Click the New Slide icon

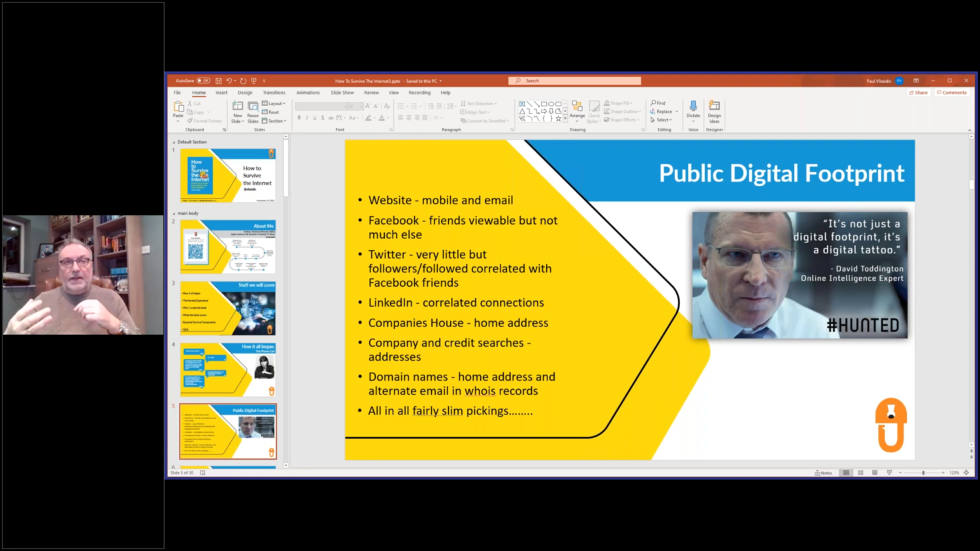(238, 106)
